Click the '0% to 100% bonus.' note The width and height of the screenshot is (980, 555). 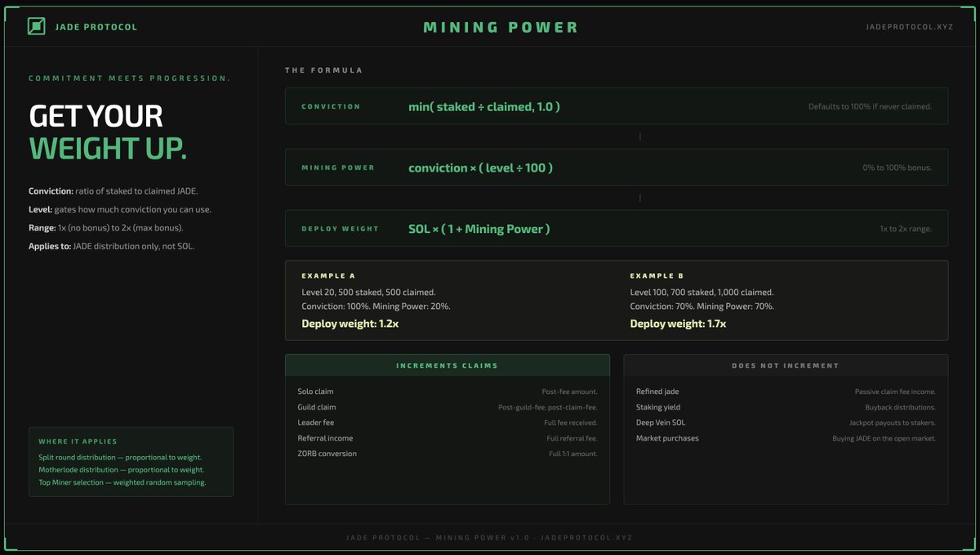[x=898, y=168]
